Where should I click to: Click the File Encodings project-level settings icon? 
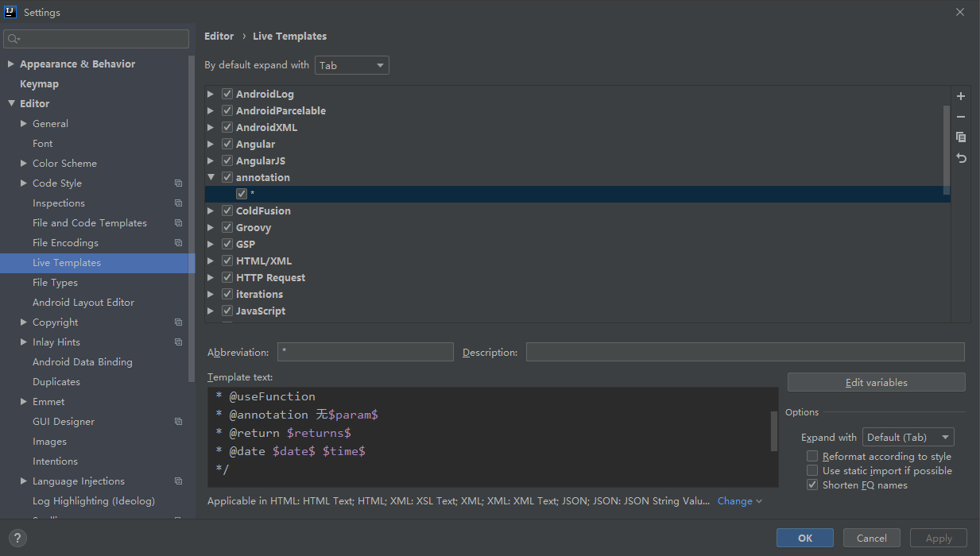click(x=178, y=243)
